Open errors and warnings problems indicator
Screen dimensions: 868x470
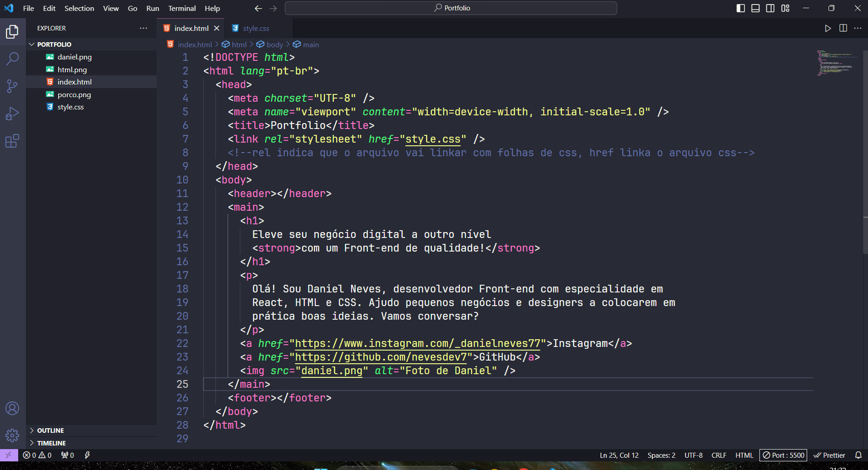tap(37, 455)
